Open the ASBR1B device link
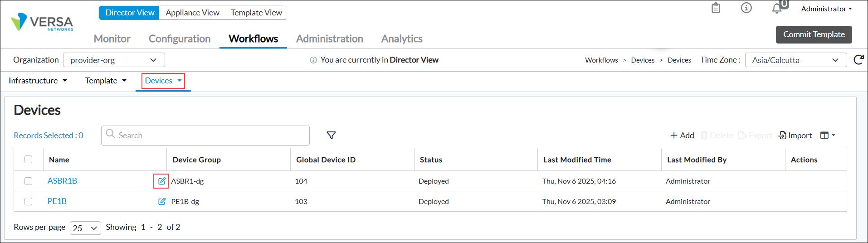This screenshot has height=243, width=868. pos(62,180)
